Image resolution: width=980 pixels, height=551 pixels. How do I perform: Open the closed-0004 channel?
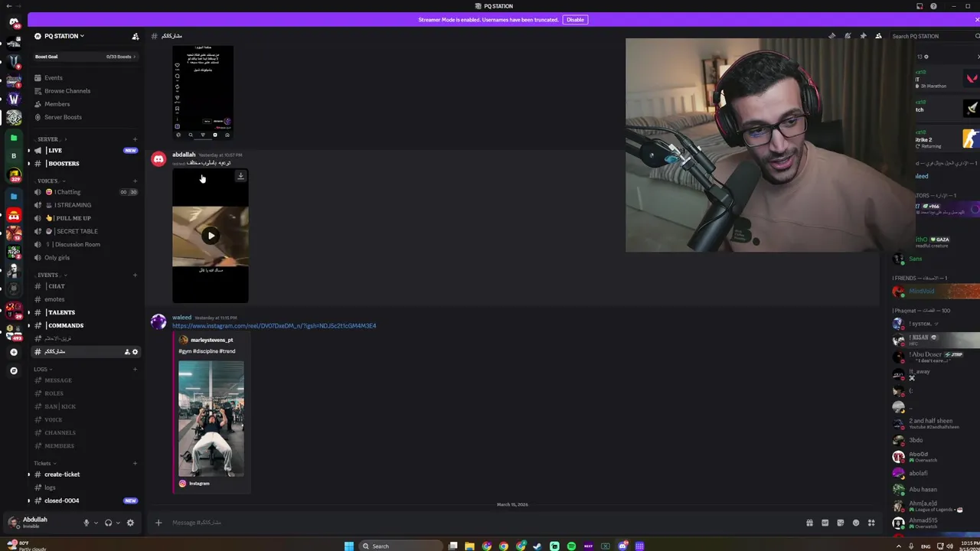click(85, 500)
